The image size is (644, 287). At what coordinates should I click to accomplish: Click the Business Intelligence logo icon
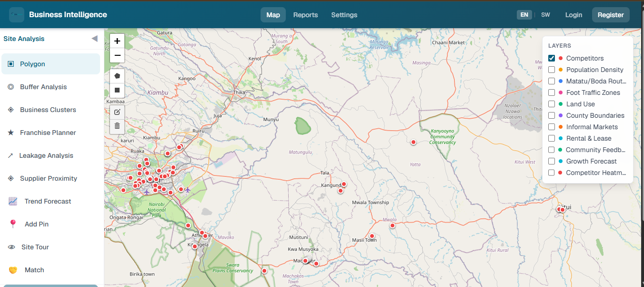pyautogui.click(x=17, y=15)
